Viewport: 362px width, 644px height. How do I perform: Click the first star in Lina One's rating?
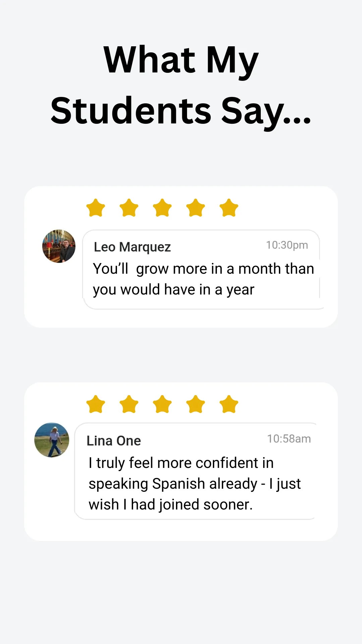pyautogui.click(x=96, y=404)
